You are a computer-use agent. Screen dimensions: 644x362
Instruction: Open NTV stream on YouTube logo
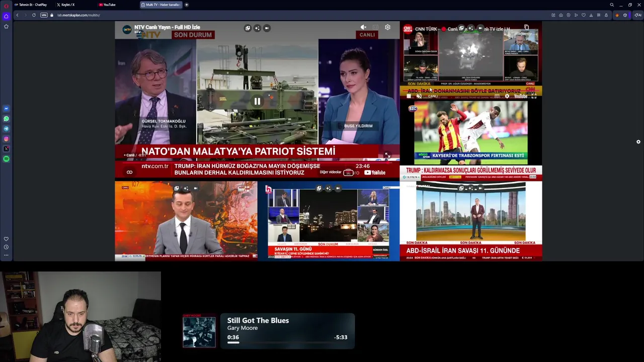click(375, 172)
